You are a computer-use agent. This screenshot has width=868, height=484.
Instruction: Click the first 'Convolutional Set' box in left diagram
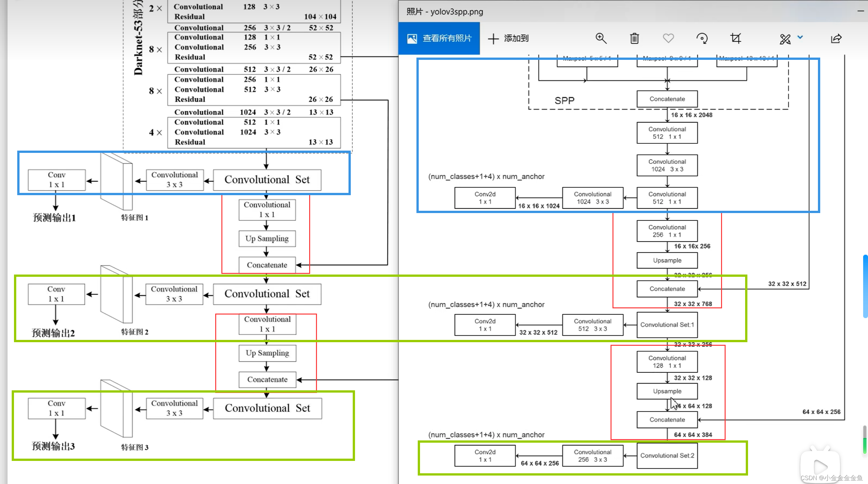pyautogui.click(x=267, y=180)
